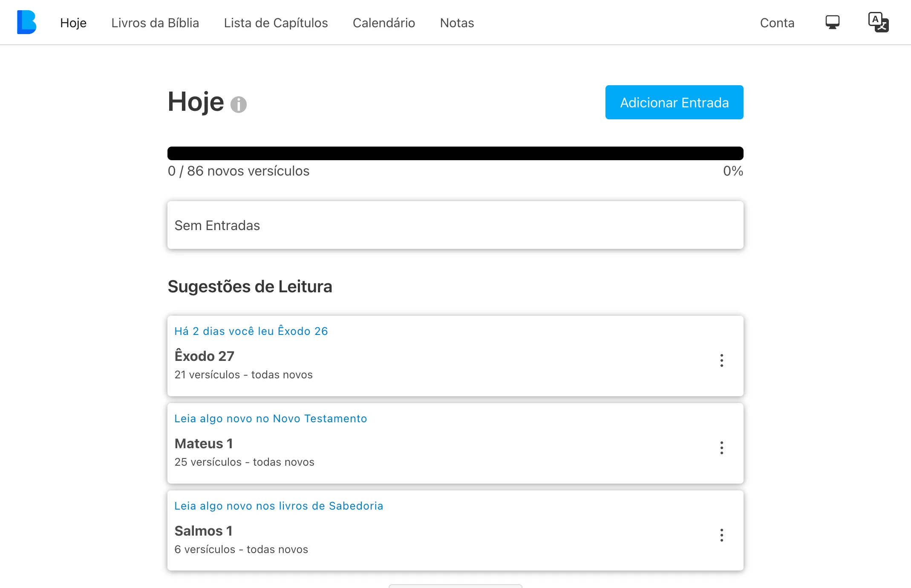This screenshot has width=911, height=588.
Task: Open options menu for Mateus 1
Action: 721,448
